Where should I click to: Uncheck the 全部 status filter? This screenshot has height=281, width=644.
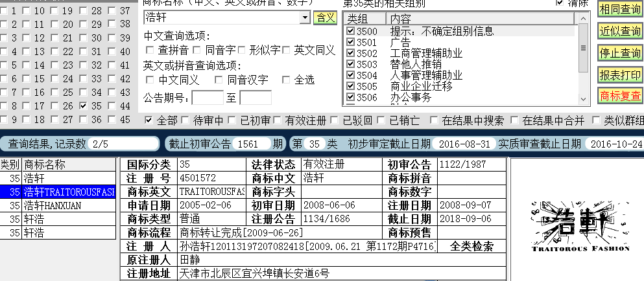coord(149,120)
